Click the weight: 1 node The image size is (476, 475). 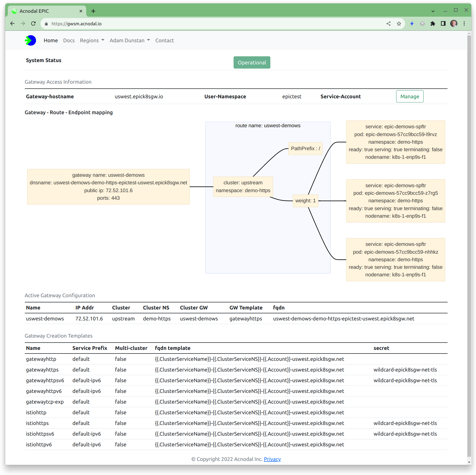[x=306, y=201]
